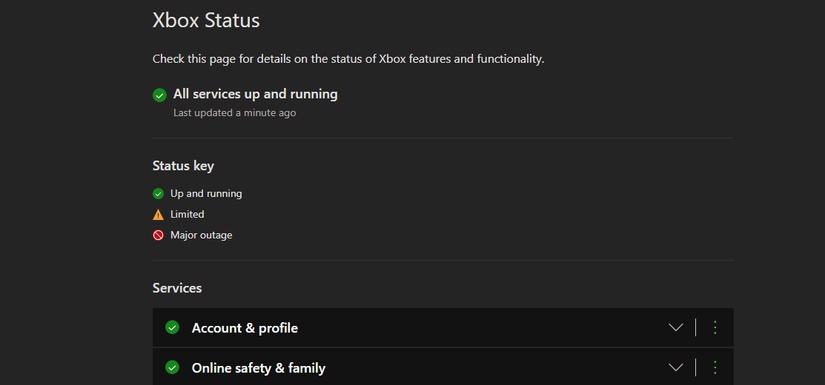Viewport: 825px width, 385px height.
Task: Click All services up and running text
Action: point(255,94)
